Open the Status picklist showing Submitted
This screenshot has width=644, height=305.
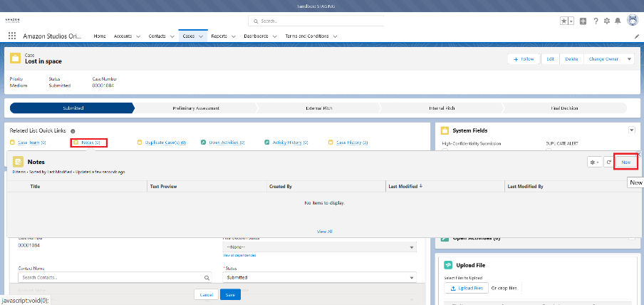click(319, 277)
